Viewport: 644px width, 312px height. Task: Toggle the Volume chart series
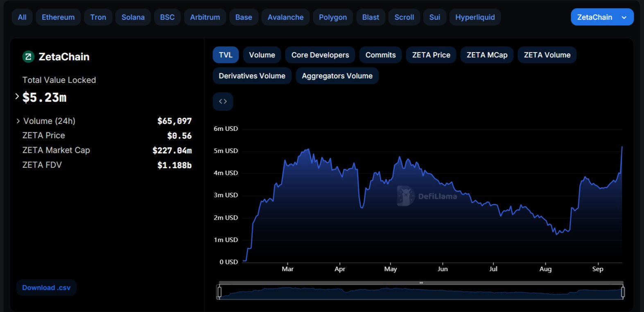[262, 55]
